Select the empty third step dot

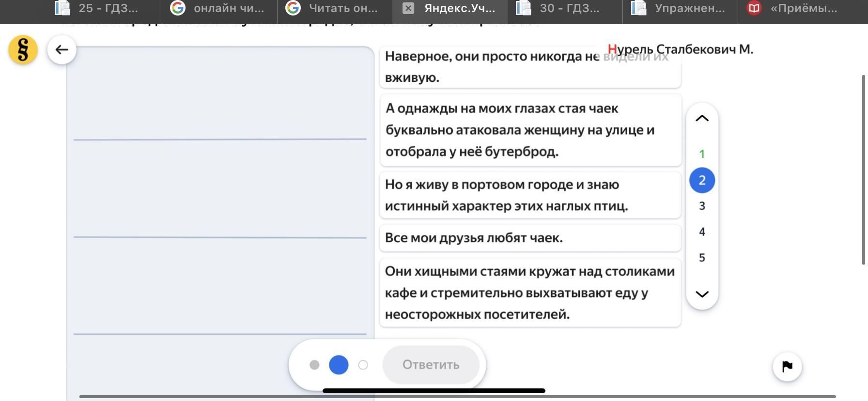tap(363, 365)
